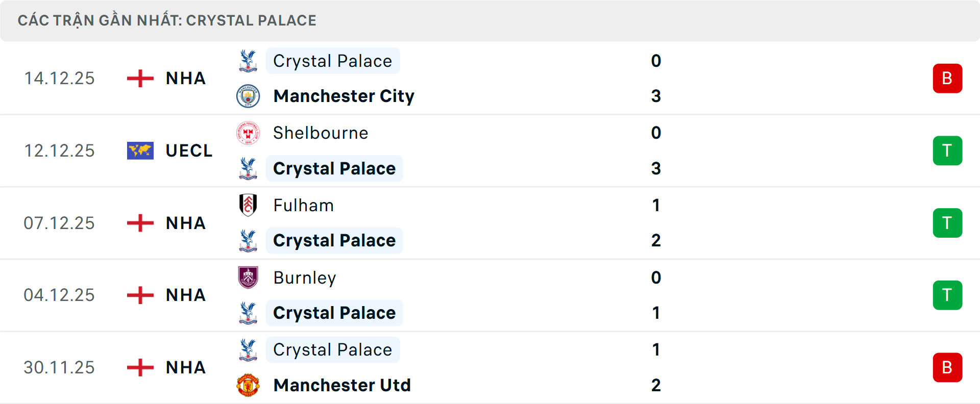Open the Burnley team link
Screen dimensions: 980x404
point(305,277)
